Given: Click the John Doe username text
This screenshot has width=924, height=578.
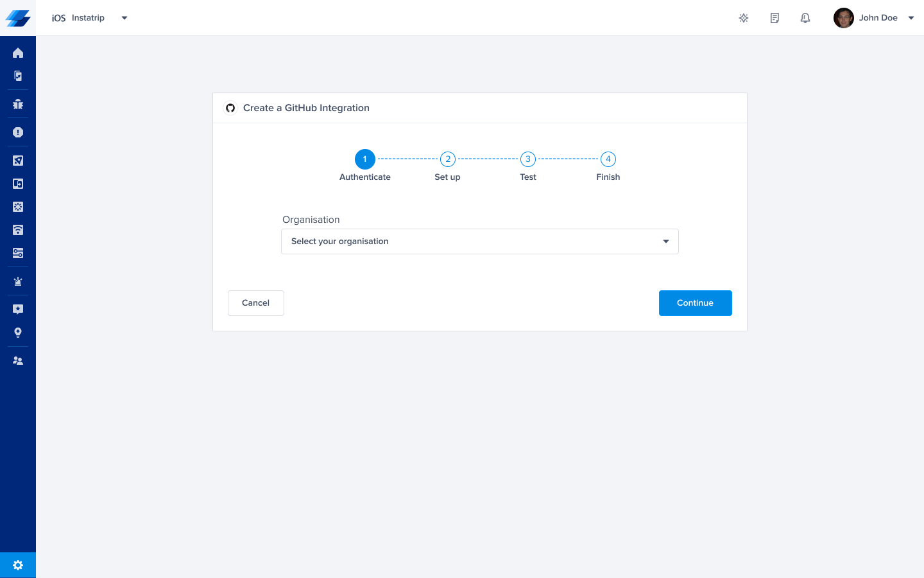Looking at the screenshot, I should click(x=878, y=18).
